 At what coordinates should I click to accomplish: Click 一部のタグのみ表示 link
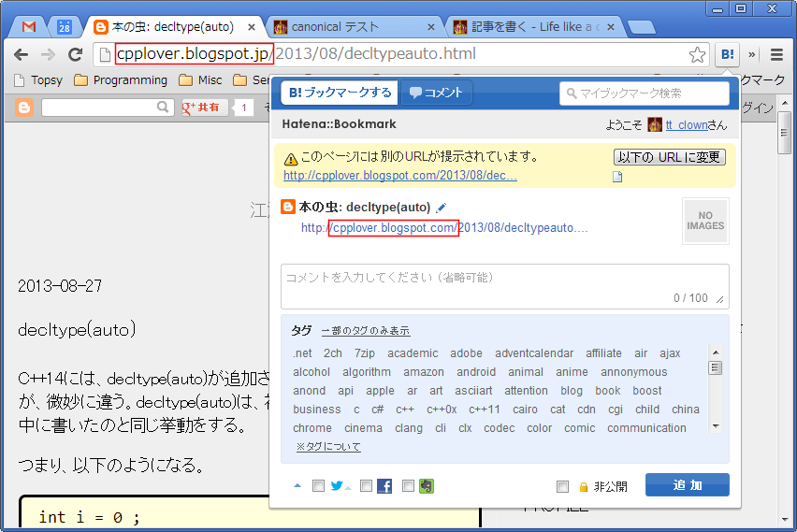366,331
